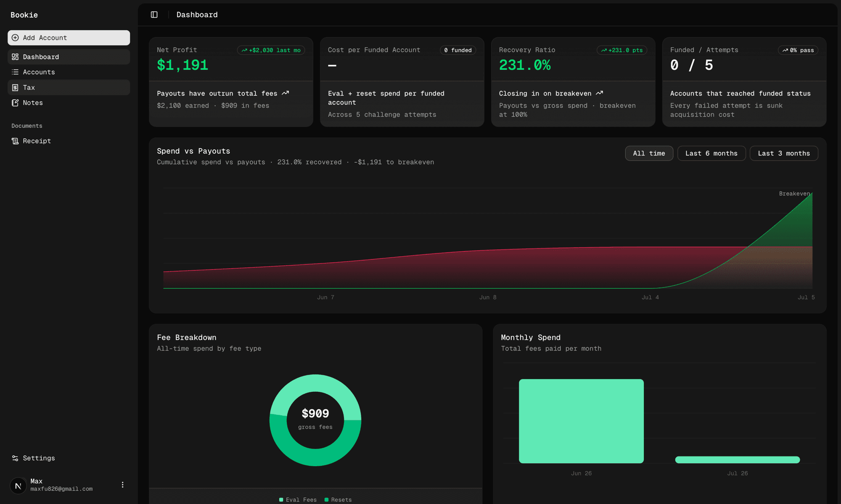841x504 pixels.
Task: Click trend arrow beside Closing in on breakeven
Action: 600,93
